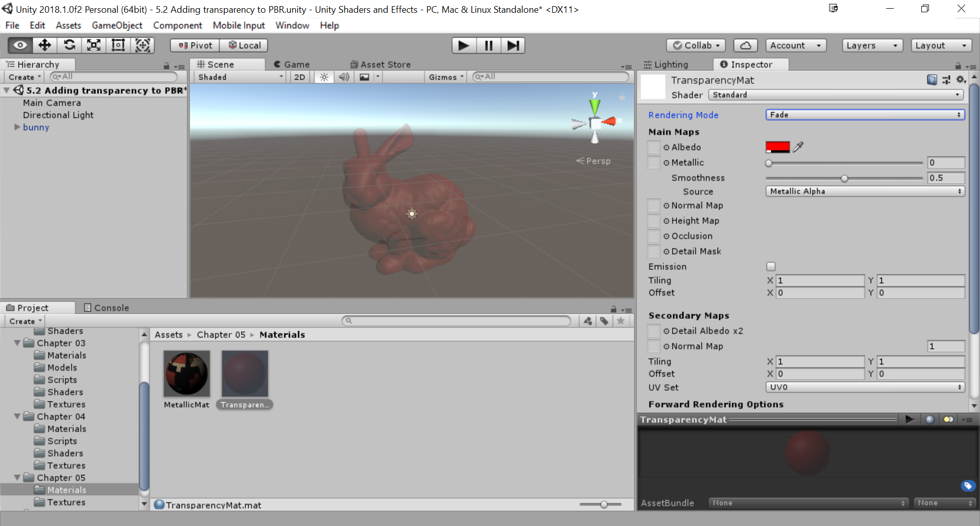980x526 pixels.
Task: Select the Rotate tool
Action: click(x=69, y=45)
